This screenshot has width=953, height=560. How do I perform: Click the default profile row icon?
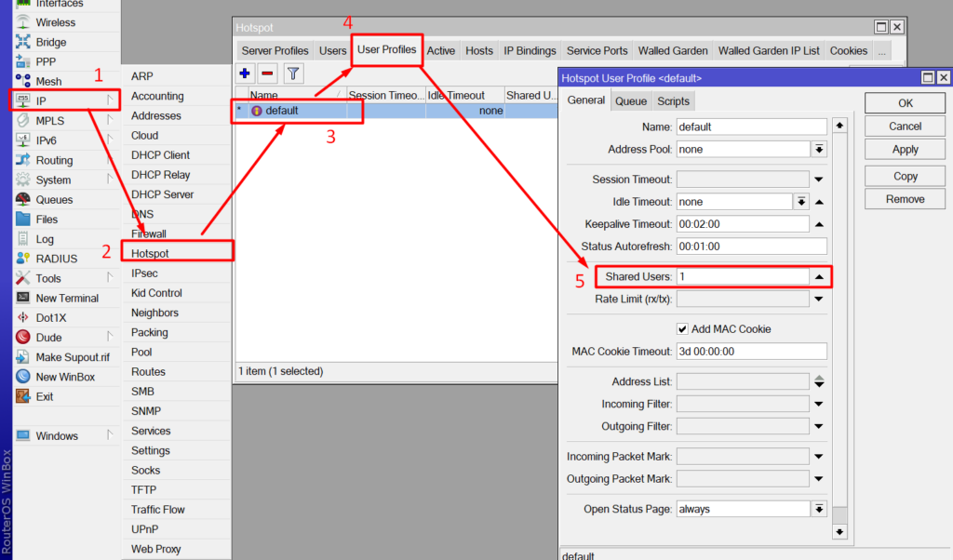pos(257,111)
